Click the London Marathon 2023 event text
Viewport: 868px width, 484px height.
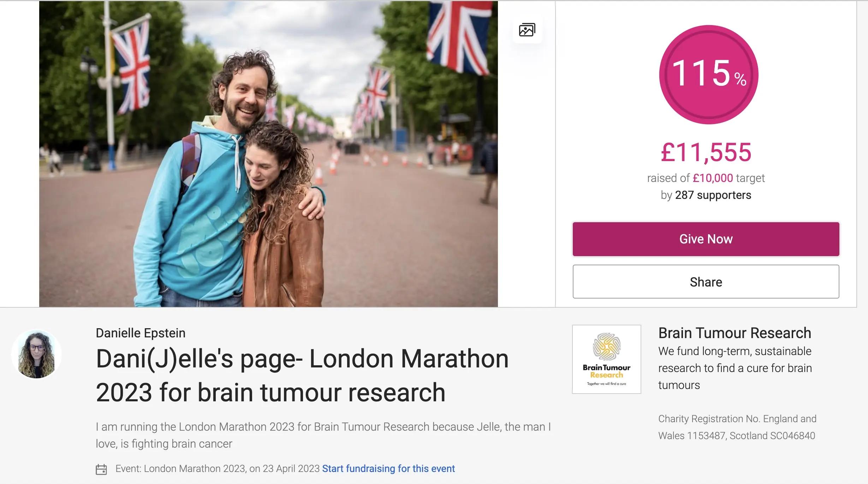tap(217, 468)
